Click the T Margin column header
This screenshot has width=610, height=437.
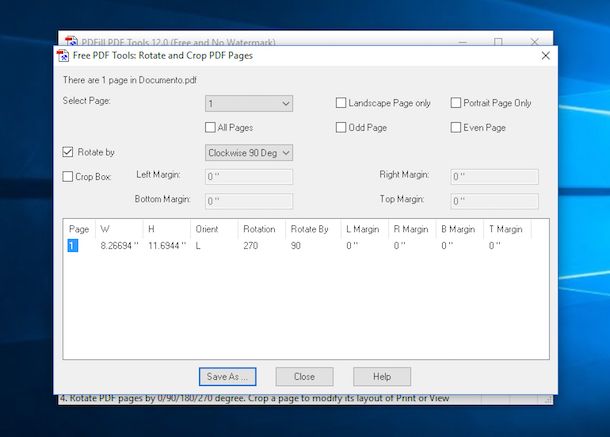(507, 229)
